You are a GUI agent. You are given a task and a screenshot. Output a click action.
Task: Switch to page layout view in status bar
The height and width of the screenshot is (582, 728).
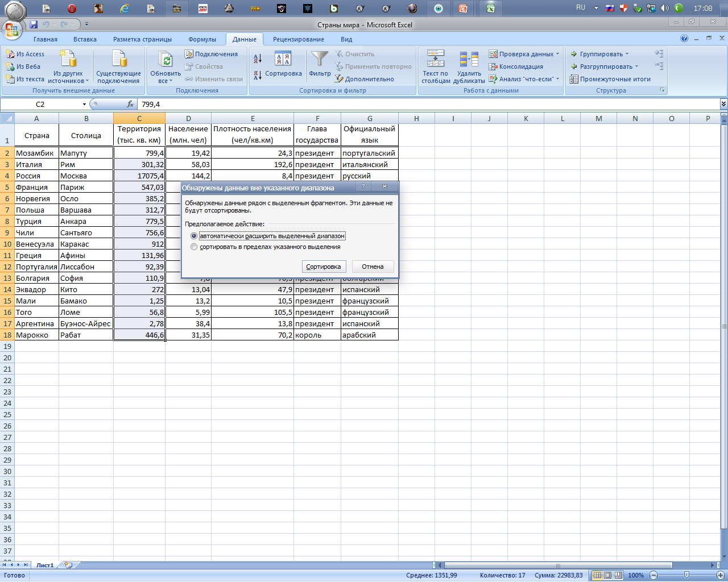click(608, 575)
